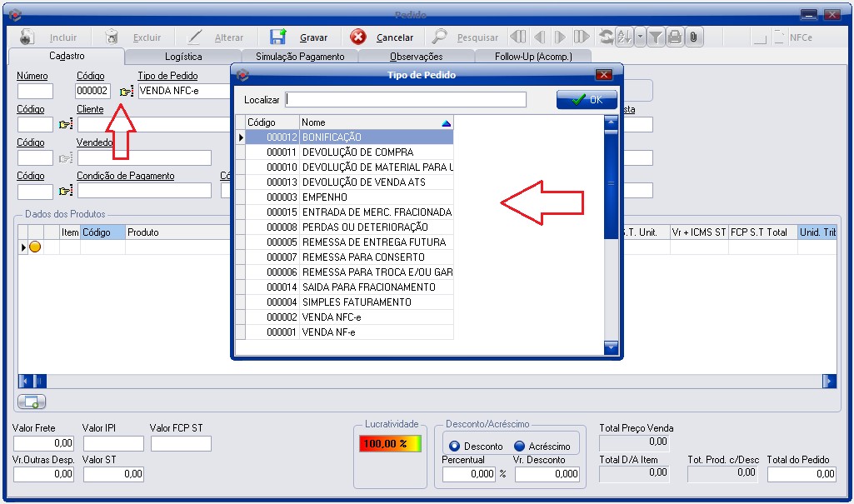This screenshot has height=504, width=854.
Task: Switch to the Logística tab
Action: (x=183, y=57)
